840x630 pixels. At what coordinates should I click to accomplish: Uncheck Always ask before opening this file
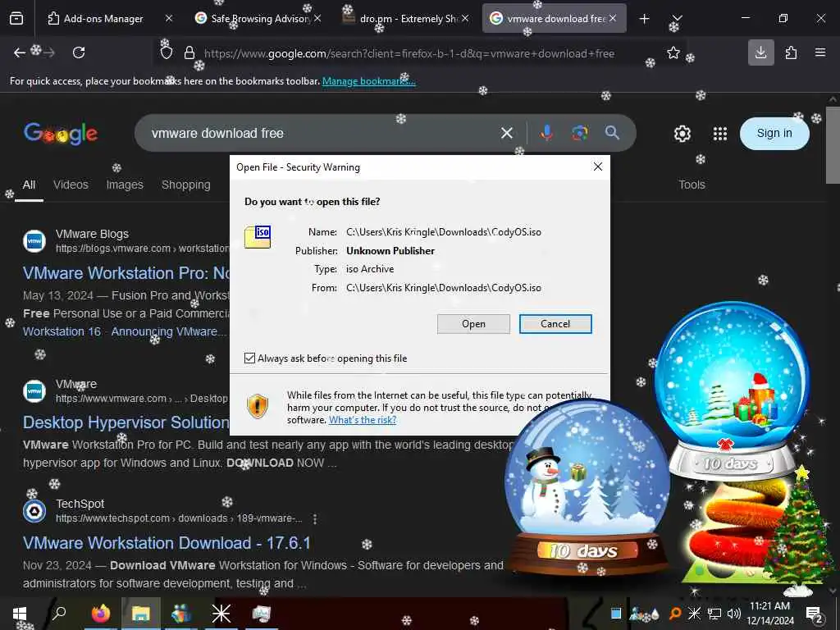pos(249,358)
